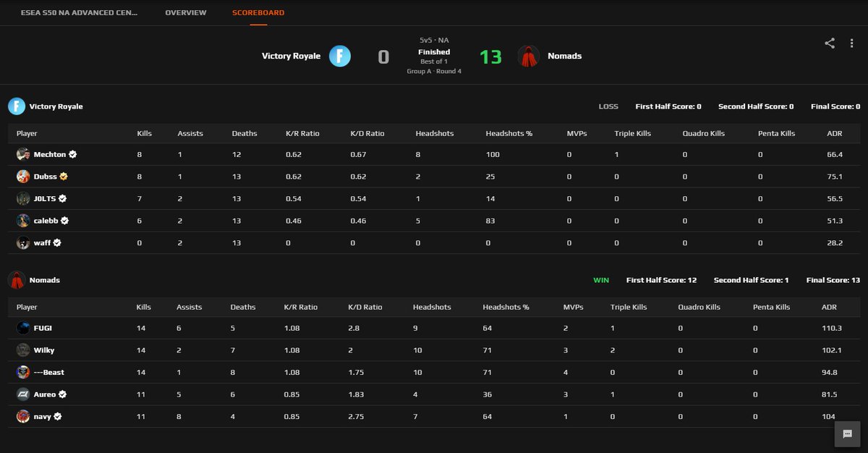Click Nomads table ADR column header
The image size is (868, 453).
830,307
